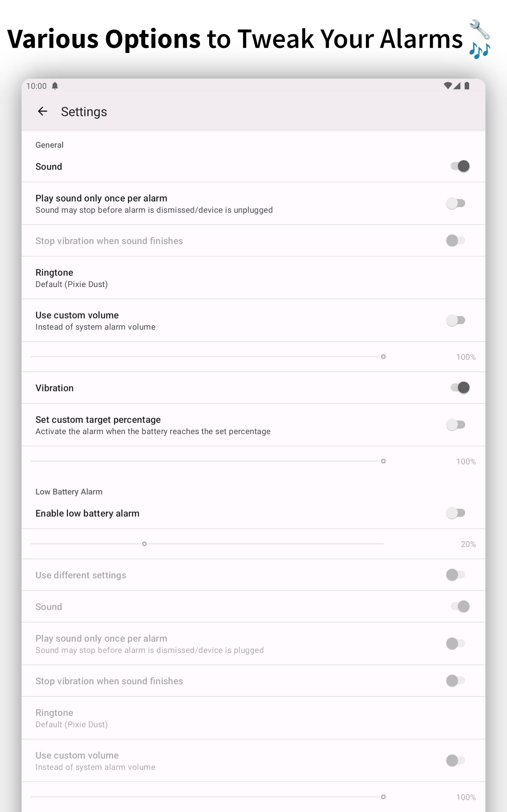This screenshot has width=507, height=812.
Task: Tap the Low Battery Alarm section header
Action: (x=69, y=492)
